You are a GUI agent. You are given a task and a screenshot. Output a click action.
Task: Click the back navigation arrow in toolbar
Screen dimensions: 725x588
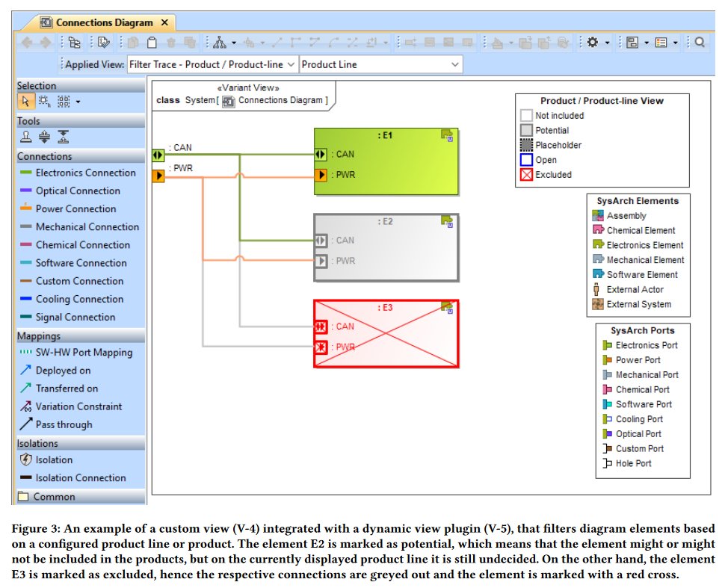click(x=26, y=43)
